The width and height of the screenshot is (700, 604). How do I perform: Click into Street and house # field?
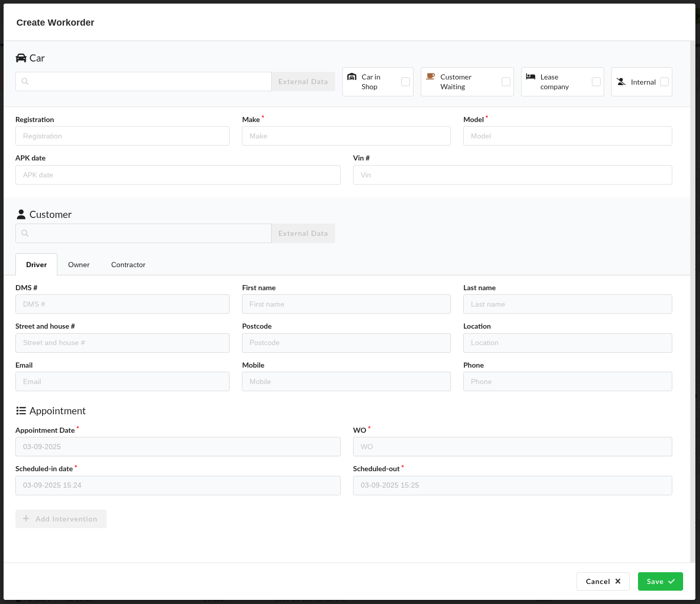[x=122, y=343]
